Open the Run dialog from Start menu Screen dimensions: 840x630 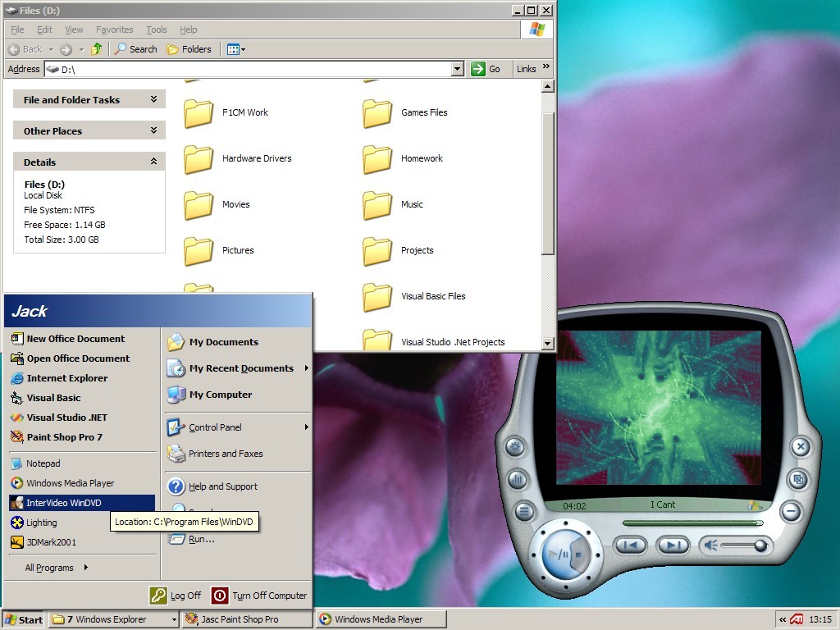point(238,539)
